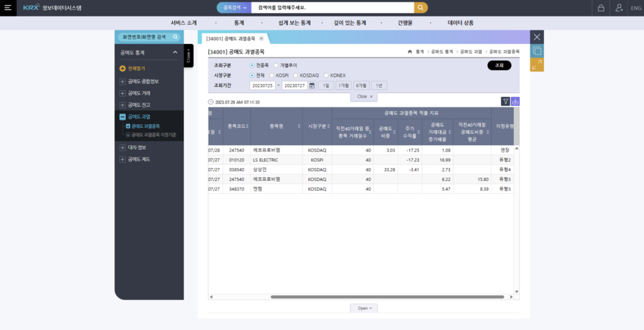Close all with the X panel icon

point(537,37)
